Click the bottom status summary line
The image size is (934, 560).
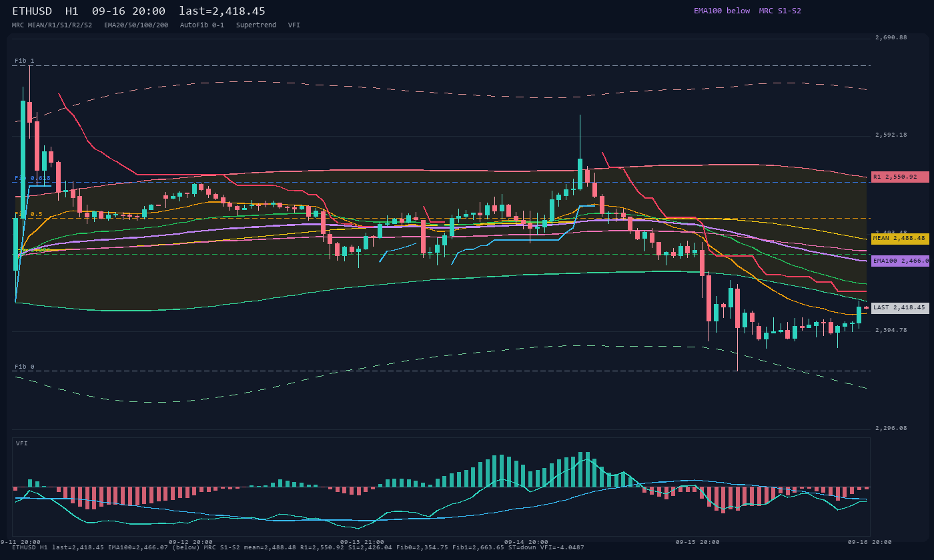point(298,547)
